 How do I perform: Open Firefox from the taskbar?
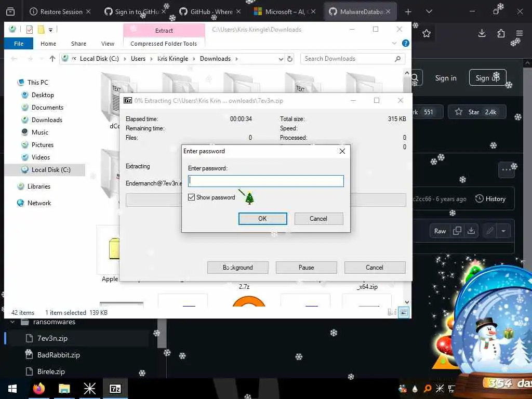click(38, 389)
